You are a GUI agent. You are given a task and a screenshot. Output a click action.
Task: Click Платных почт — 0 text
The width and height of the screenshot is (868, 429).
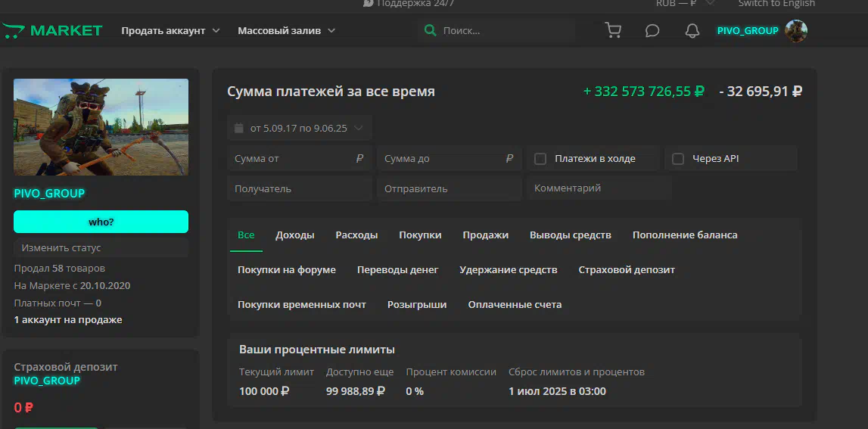click(x=58, y=303)
